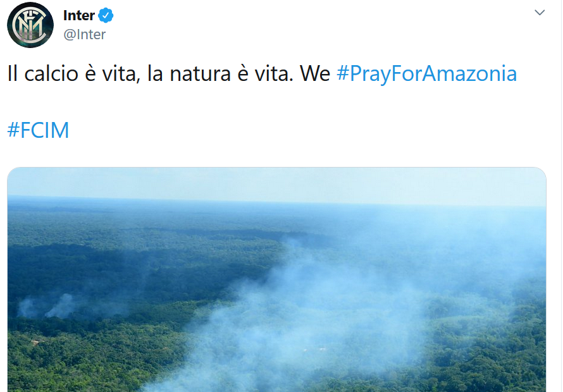
Task: Open the tweet options chevron menu
Action: point(540,13)
